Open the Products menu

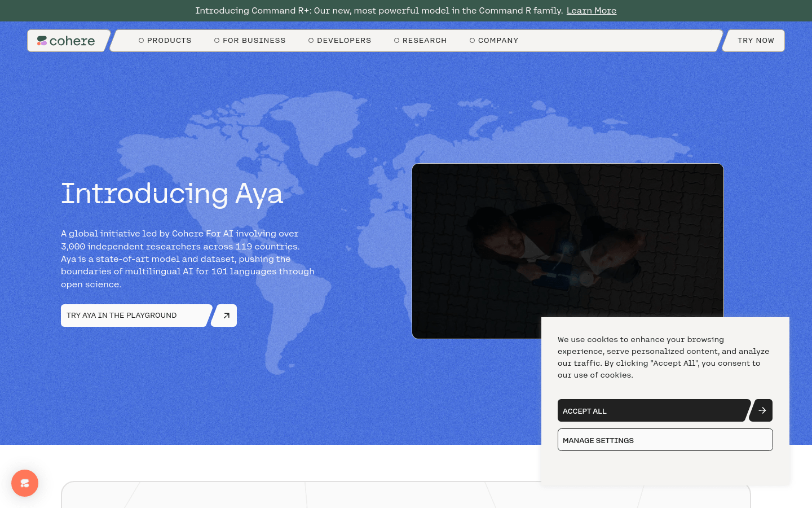pyautogui.click(x=165, y=41)
